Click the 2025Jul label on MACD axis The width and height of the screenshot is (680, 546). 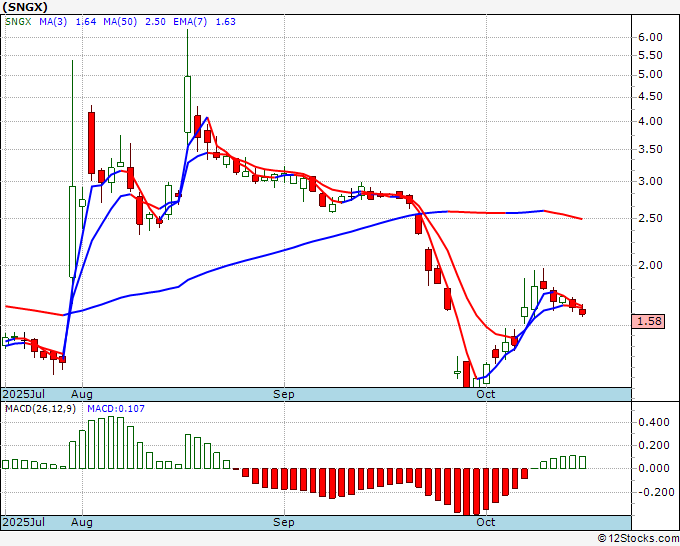(24, 522)
